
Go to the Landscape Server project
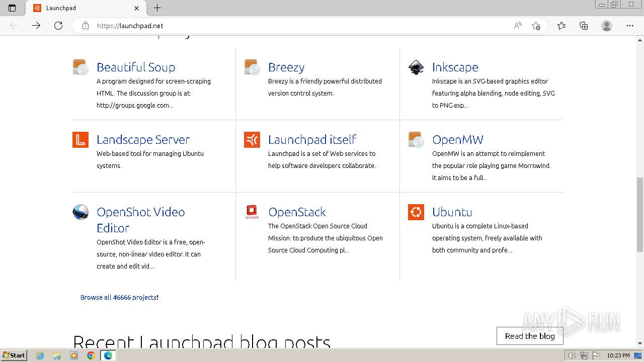pyautogui.click(x=143, y=140)
